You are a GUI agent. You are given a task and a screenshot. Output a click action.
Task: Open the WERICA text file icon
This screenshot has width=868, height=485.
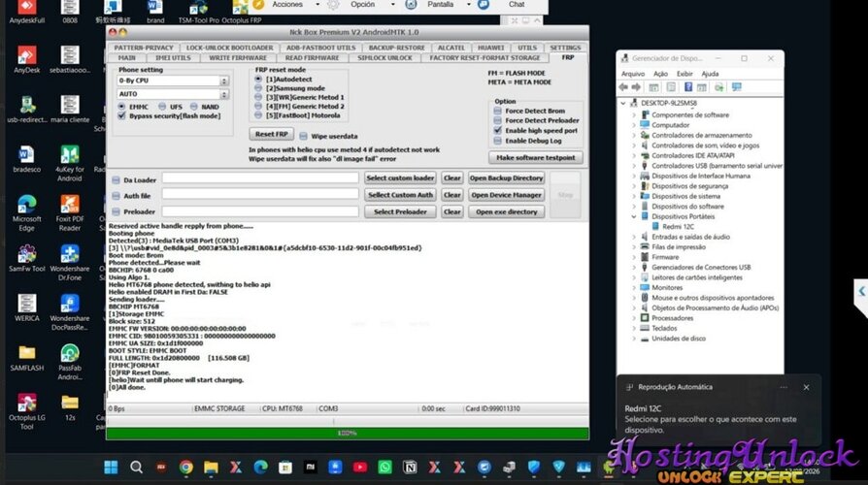click(x=26, y=308)
